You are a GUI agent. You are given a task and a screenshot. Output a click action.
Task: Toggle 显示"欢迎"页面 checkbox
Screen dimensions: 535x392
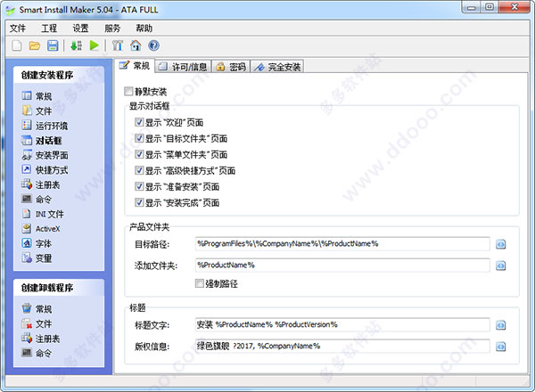(x=139, y=122)
